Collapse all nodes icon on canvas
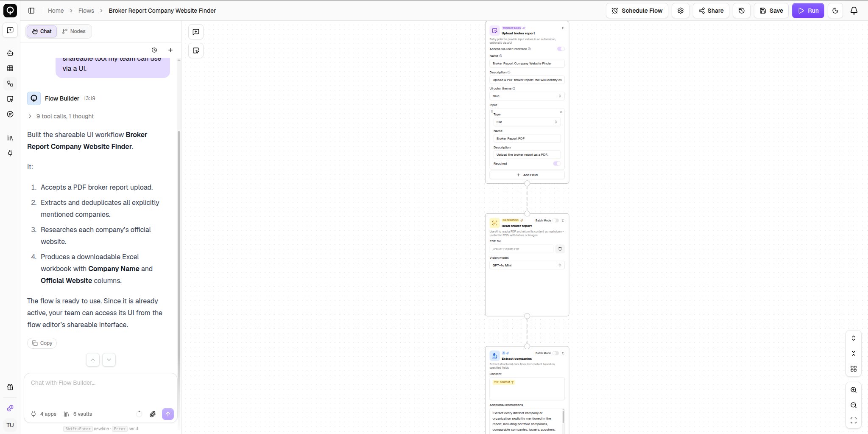Viewport: 868px width, 434px height. [854, 353]
